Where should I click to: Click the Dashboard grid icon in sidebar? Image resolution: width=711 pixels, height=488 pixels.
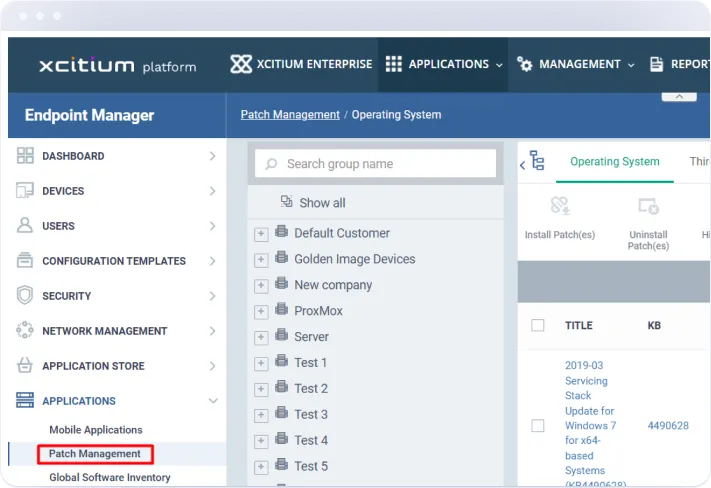tap(25, 156)
